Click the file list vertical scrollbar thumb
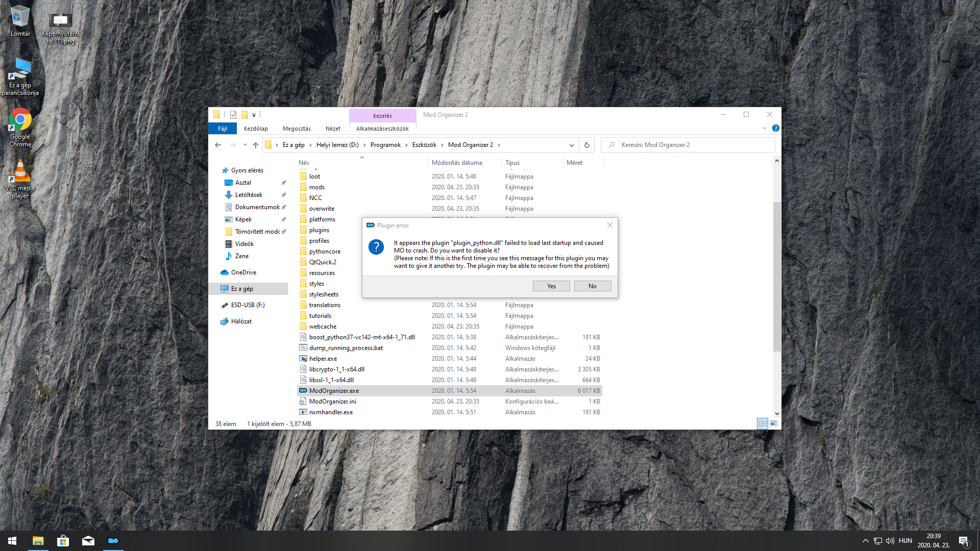 click(x=777, y=277)
